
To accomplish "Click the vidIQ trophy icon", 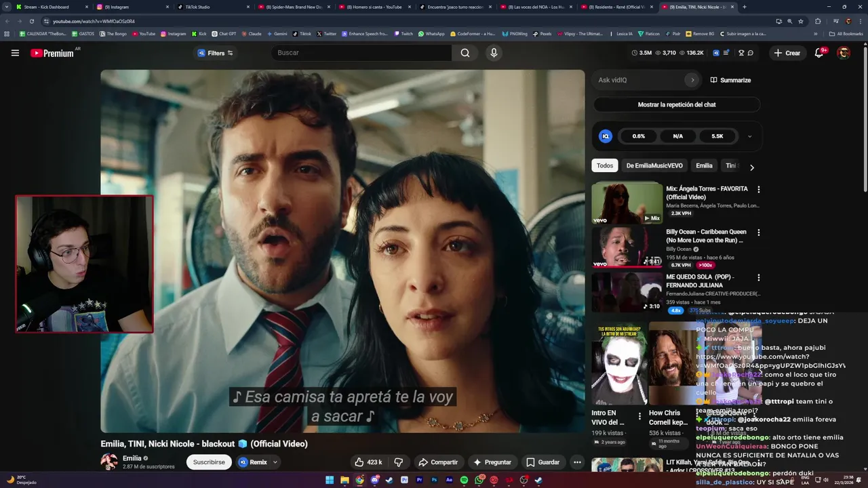I will [x=741, y=53].
